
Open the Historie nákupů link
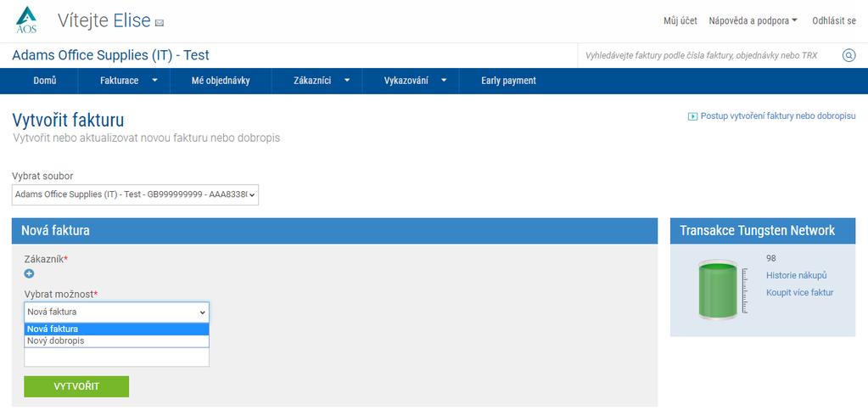tap(796, 275)
